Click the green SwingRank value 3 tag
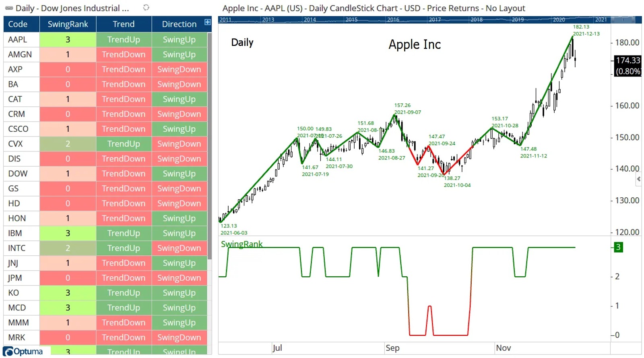 [618, 247]
